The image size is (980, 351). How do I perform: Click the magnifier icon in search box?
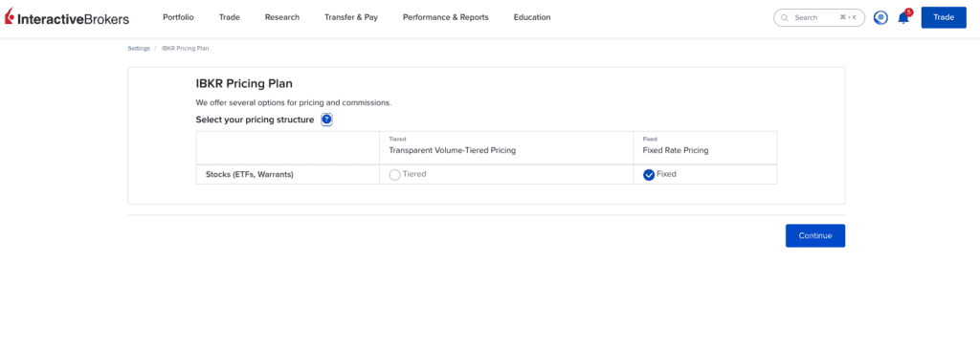pos(785,17)
